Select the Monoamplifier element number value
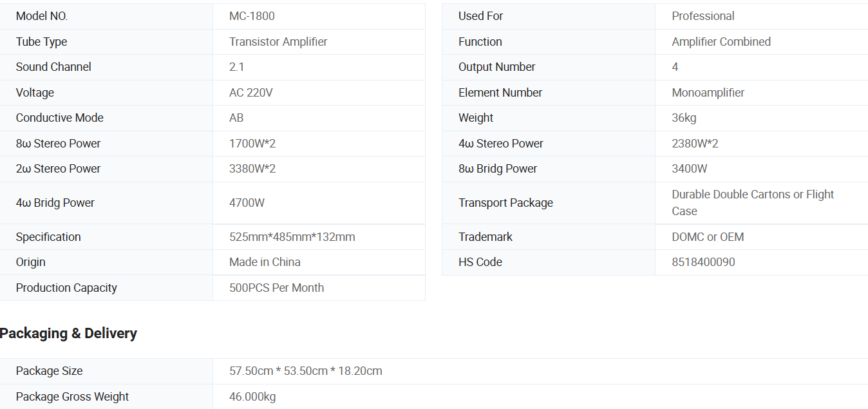 (708, 93)
